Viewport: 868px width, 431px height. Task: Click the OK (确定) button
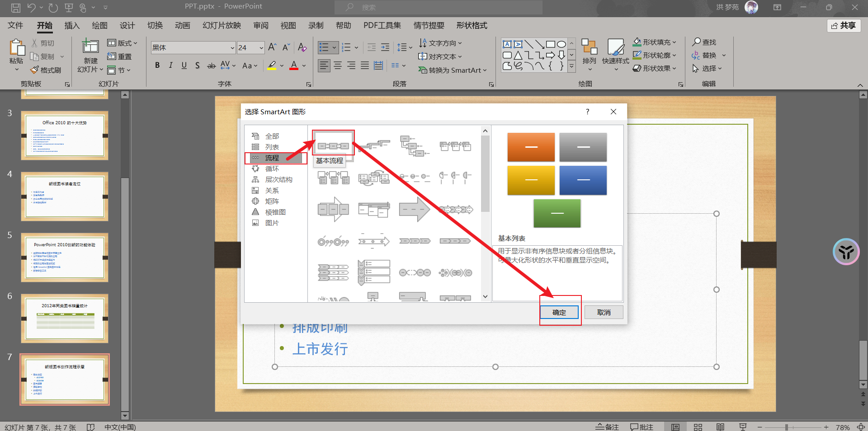559,312
